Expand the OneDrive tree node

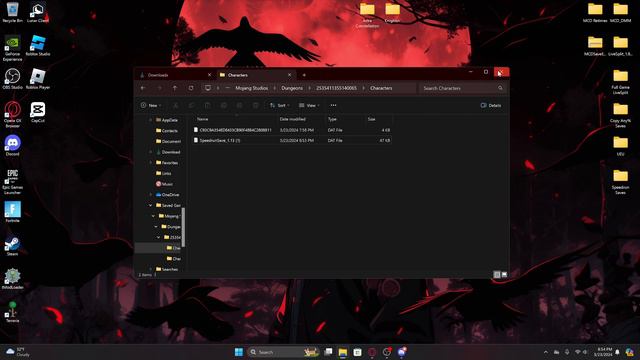150,195
